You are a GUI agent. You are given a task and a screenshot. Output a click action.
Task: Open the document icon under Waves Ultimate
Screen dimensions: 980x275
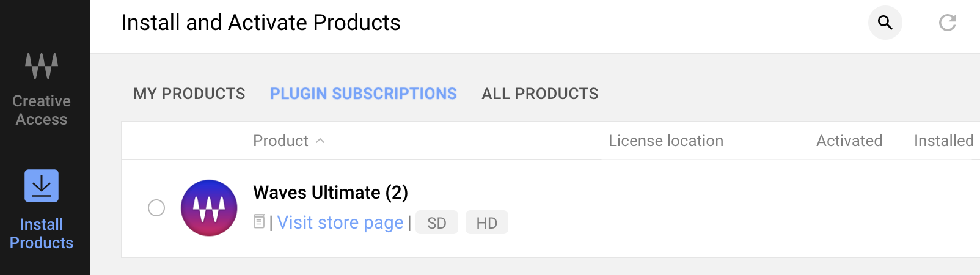click(259, 222)
